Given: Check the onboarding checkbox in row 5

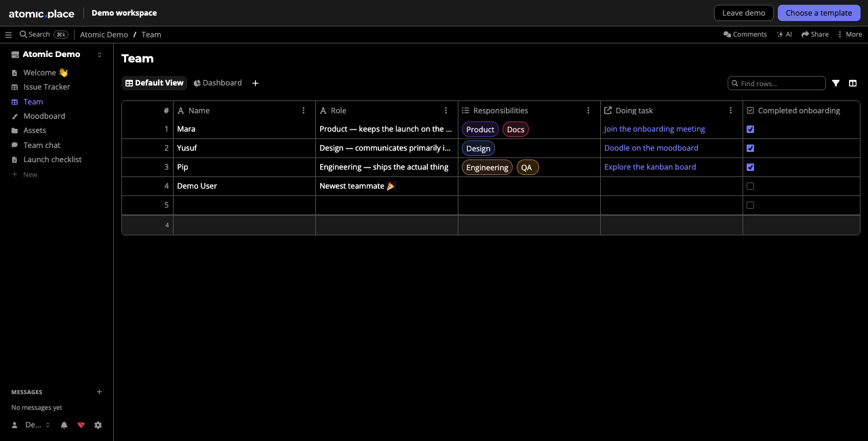Looking at the screenshot, I should [750, 205].
